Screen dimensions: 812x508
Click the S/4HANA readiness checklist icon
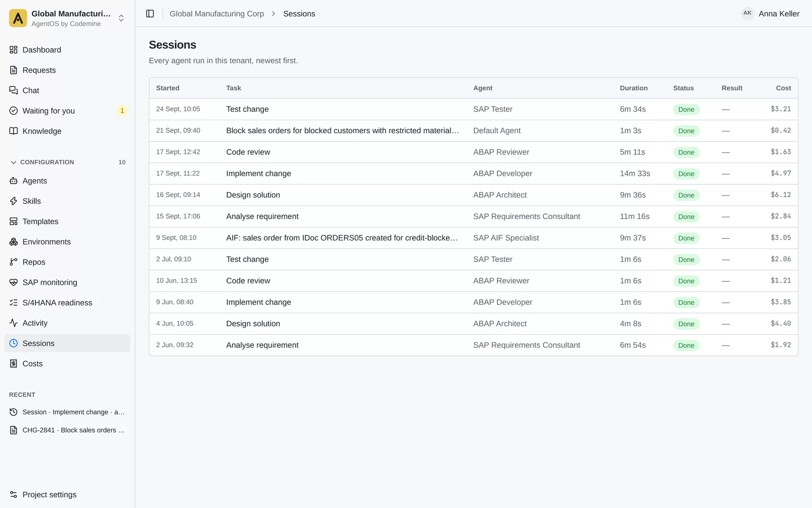click(x=14, y=303)
